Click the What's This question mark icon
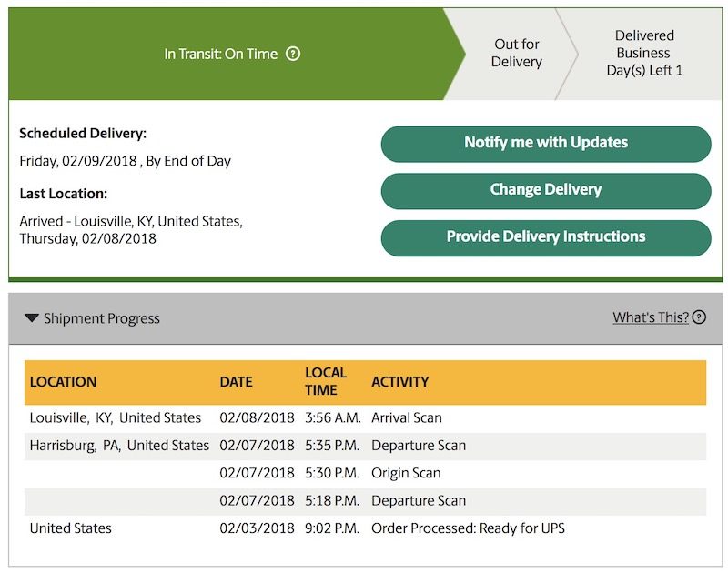The image size is (728, 573). coord(699,317)
